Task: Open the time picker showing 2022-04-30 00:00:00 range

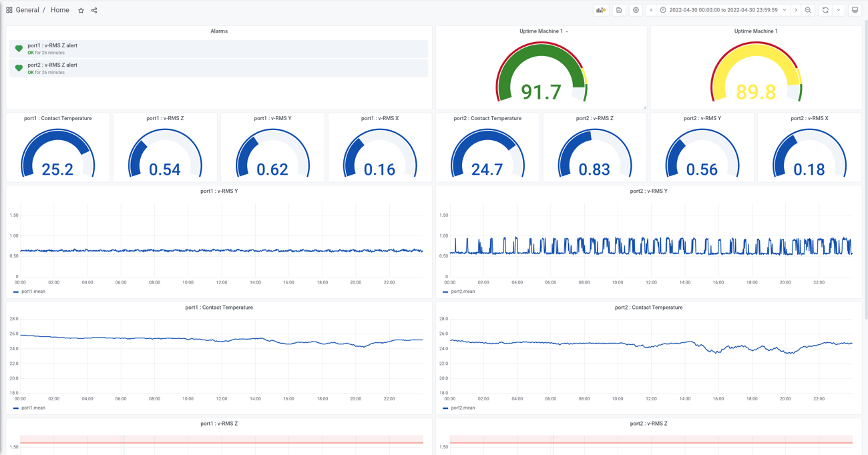Action: click(x=724, y=10)
